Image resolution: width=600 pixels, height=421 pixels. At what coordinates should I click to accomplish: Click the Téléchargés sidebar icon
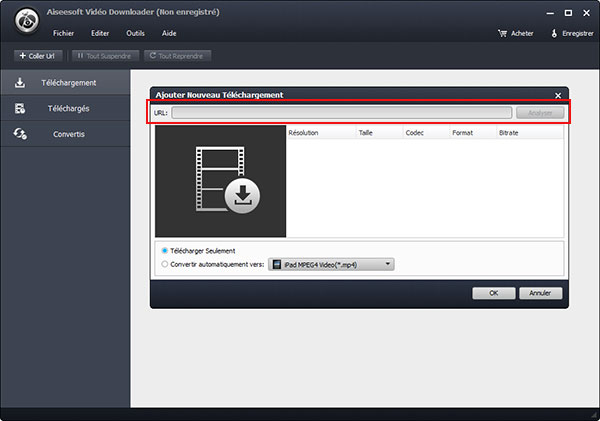[x=19, y=107]
